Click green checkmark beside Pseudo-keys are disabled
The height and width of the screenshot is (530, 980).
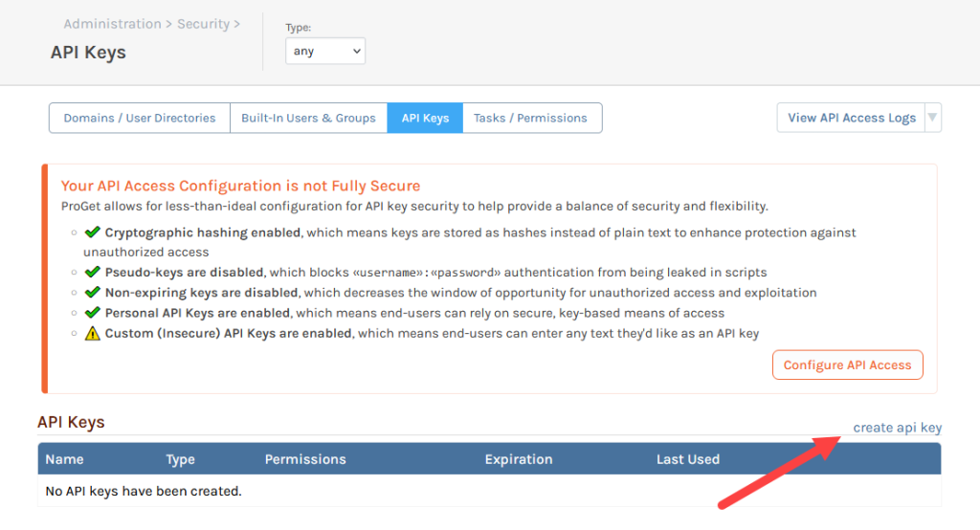click(93, 273)
